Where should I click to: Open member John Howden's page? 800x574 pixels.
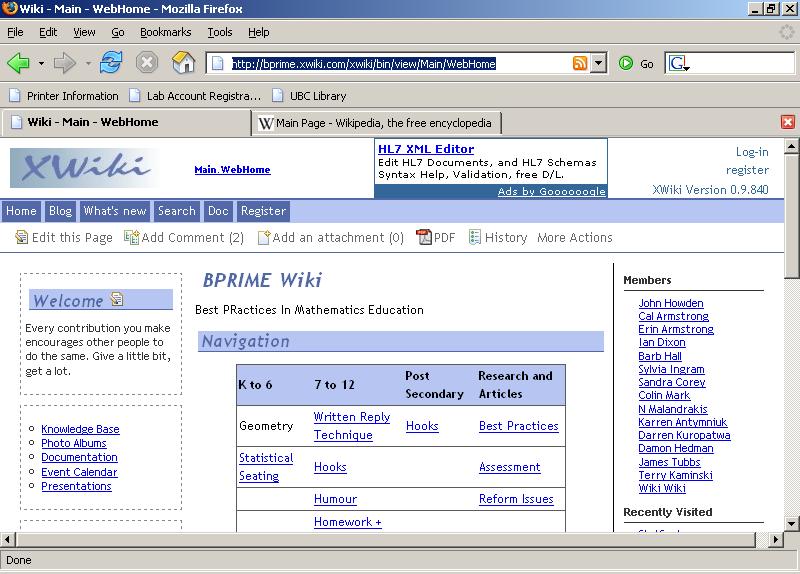tap(671, 303)
